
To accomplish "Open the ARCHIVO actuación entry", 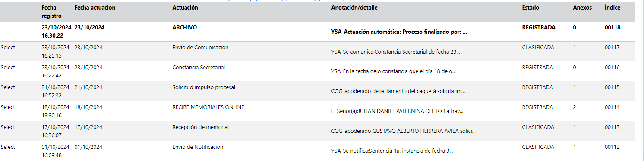I will click(184, 27).
